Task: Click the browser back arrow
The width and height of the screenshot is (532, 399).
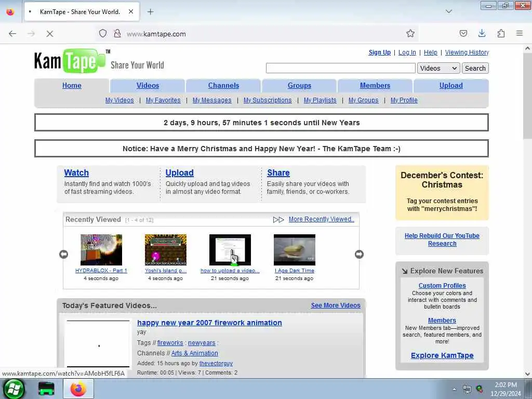Action: [12, 34]
